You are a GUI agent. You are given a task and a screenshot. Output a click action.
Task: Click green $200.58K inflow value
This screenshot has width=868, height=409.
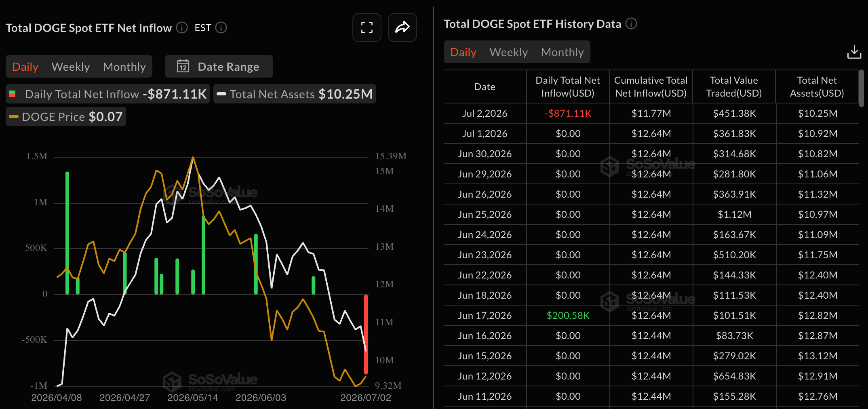coord(568,316)
